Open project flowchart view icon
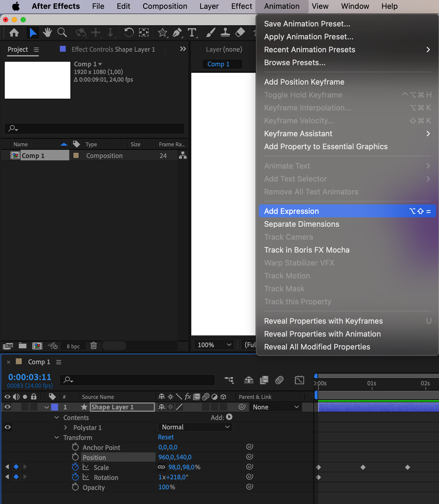Screen dimensions: 439x504 tap(183, 155)
